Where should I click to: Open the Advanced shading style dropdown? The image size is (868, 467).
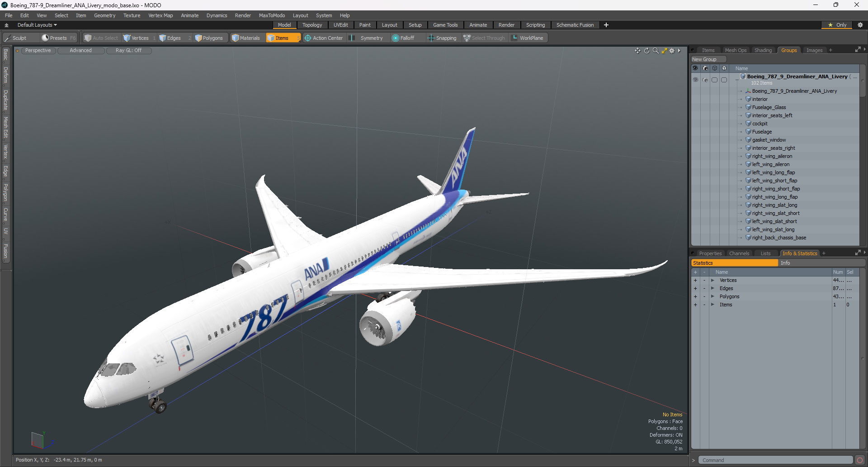81,51
